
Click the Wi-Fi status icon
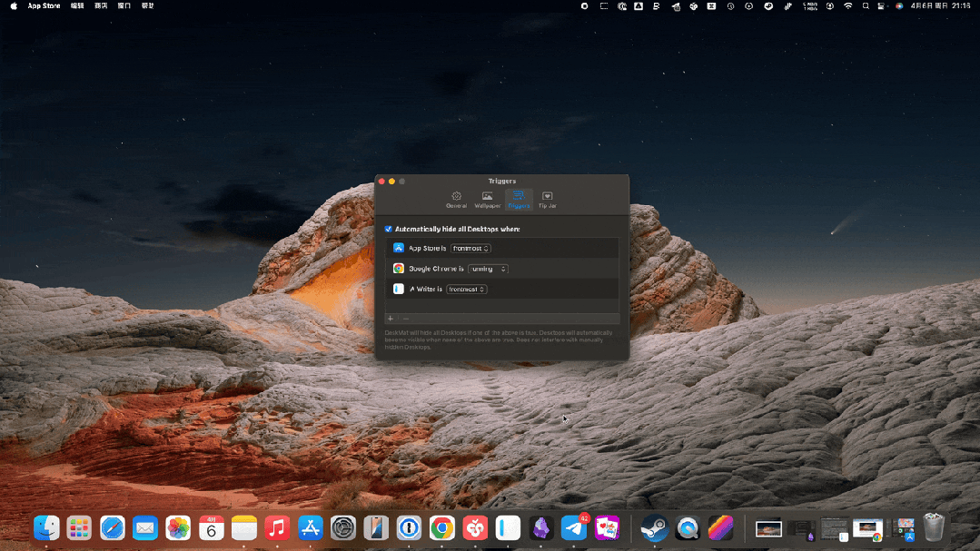[x=848, y=6]
